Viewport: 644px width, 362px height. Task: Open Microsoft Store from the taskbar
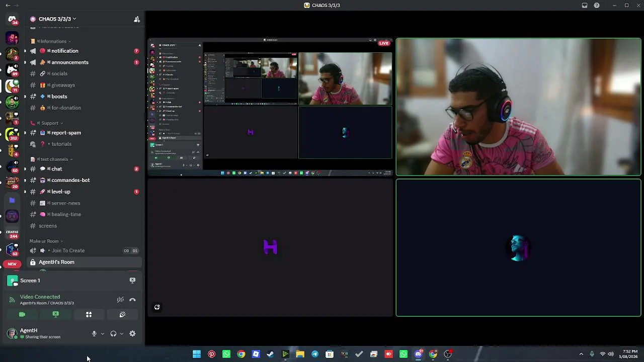(330, 354)
